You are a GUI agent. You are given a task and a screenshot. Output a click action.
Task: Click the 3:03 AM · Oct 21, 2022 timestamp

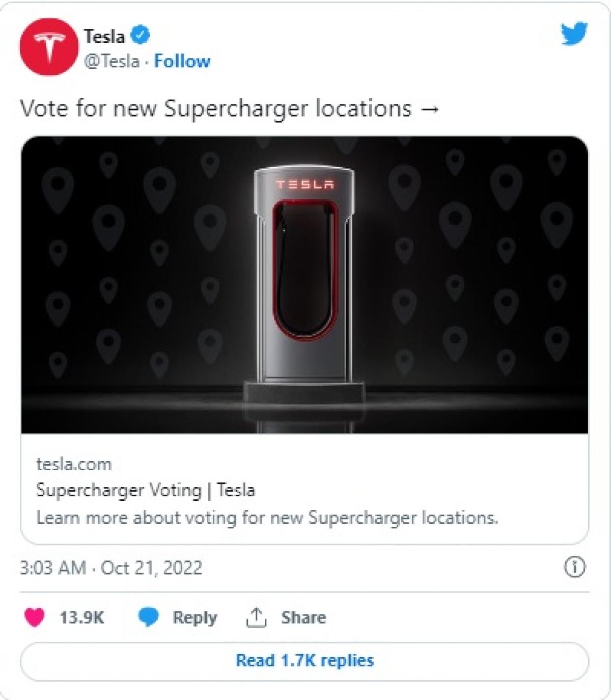point(111,568)
